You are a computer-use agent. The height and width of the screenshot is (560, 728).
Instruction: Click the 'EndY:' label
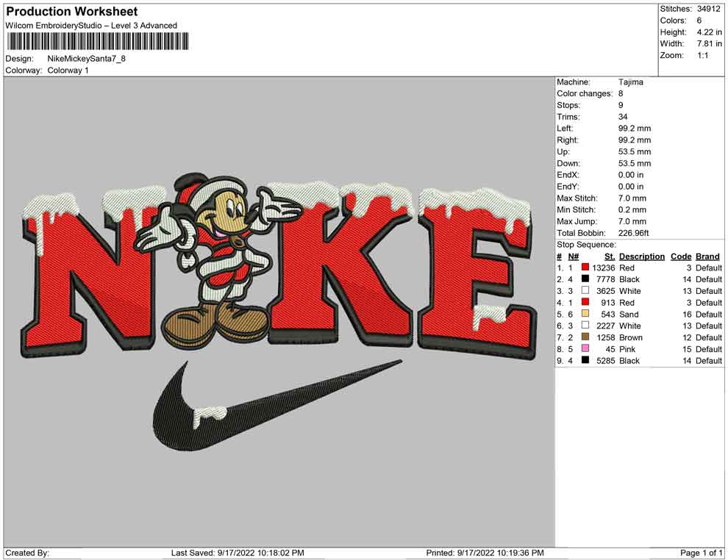tap(568, 187)
